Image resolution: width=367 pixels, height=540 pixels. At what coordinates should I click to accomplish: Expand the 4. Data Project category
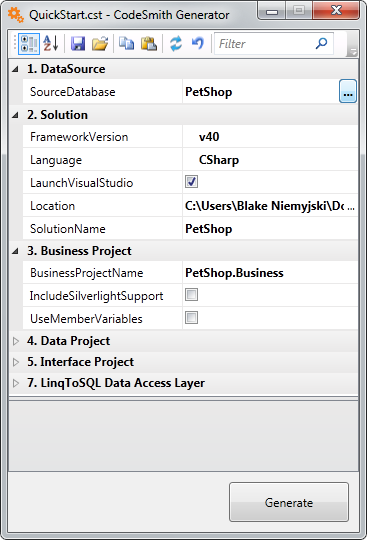(x=15, y=341)
